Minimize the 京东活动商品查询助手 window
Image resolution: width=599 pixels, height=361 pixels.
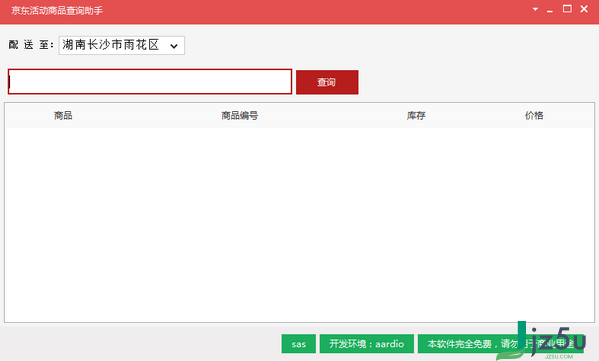click(550, 10)
